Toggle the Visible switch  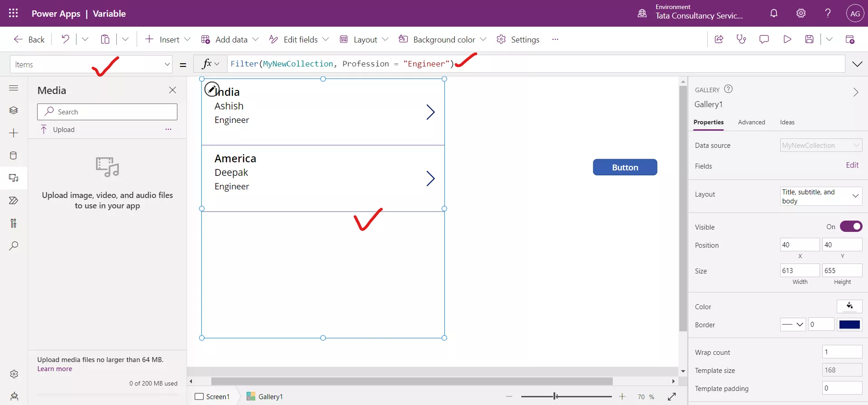[851, 226]
